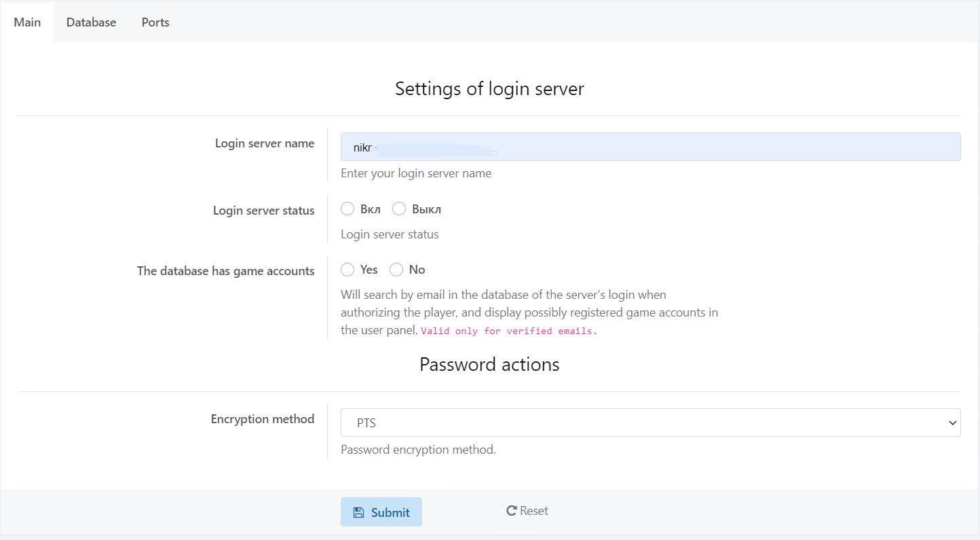Click the 'Password actions' heading
Image resolution: width=980 pixels, height=540 pixels.
489,365
